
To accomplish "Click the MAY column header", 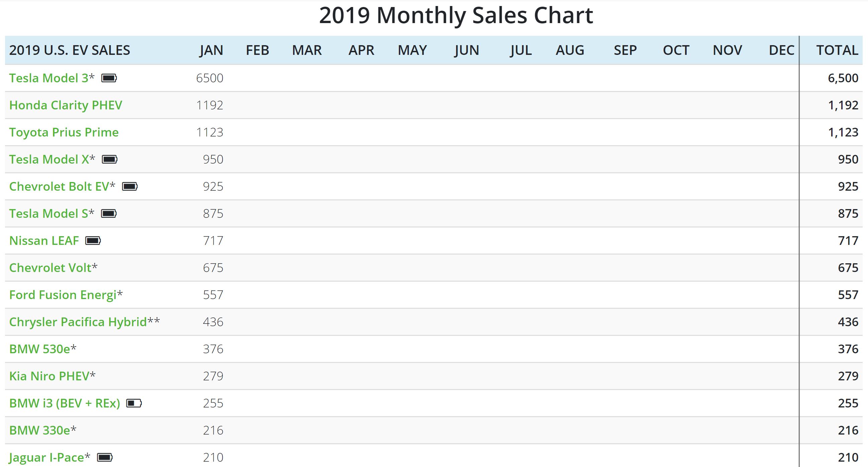I will pos(412,50).
